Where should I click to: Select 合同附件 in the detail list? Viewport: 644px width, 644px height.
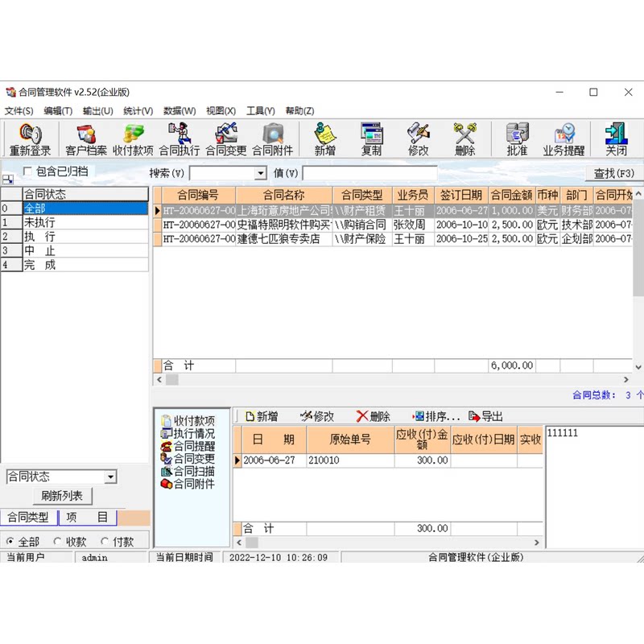click(x=188, y=484)
